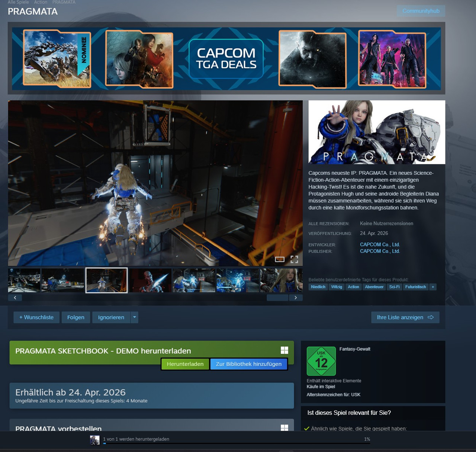Image resolution: width=476 pixels, height=452 pixels.
Task: Click the 'Niedlich' tag
Action: pyautogui.click(x=318, y=287)
